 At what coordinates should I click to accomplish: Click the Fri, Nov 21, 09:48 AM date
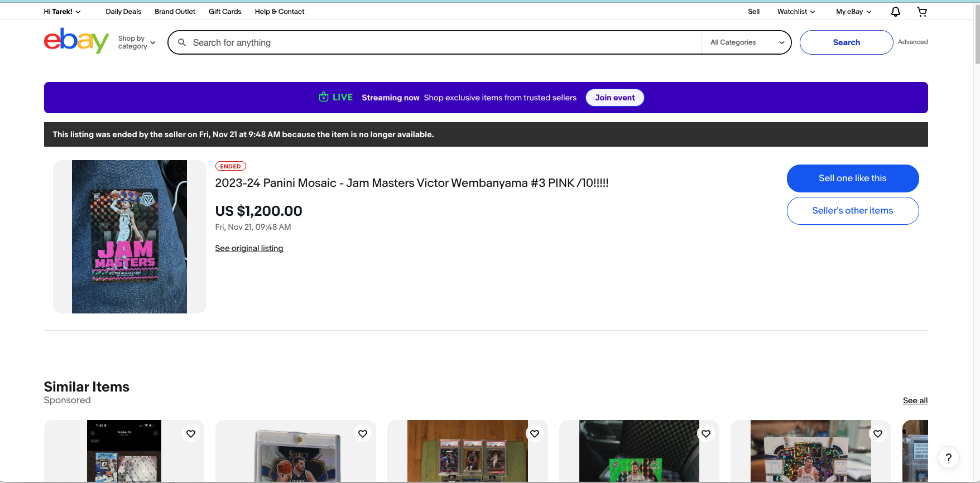pos(253,227)
